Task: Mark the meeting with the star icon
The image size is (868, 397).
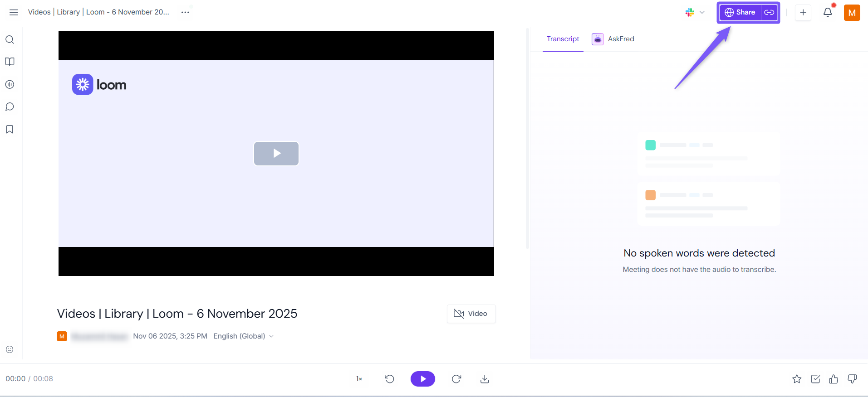Action: pyautogui.click(x=797, y=379)
